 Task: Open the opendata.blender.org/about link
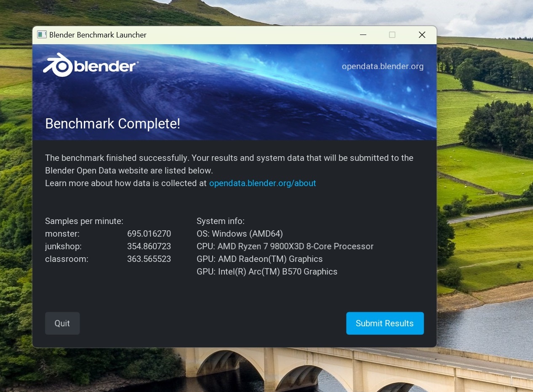(262, 183)
